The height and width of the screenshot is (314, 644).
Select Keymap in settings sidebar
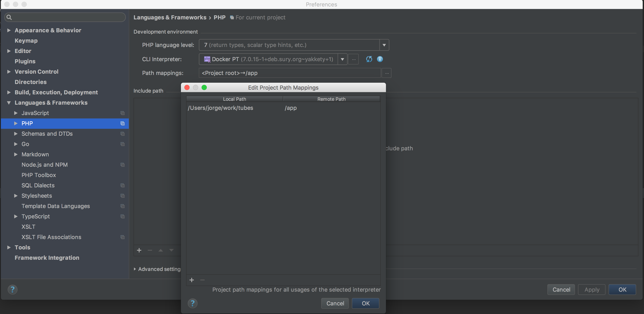pos(26,40)
